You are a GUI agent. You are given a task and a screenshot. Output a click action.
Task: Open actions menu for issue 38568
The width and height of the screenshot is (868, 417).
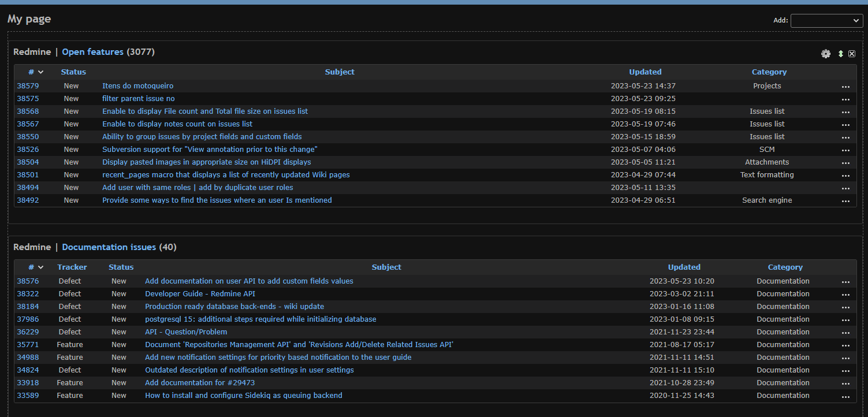pos(845,112)
